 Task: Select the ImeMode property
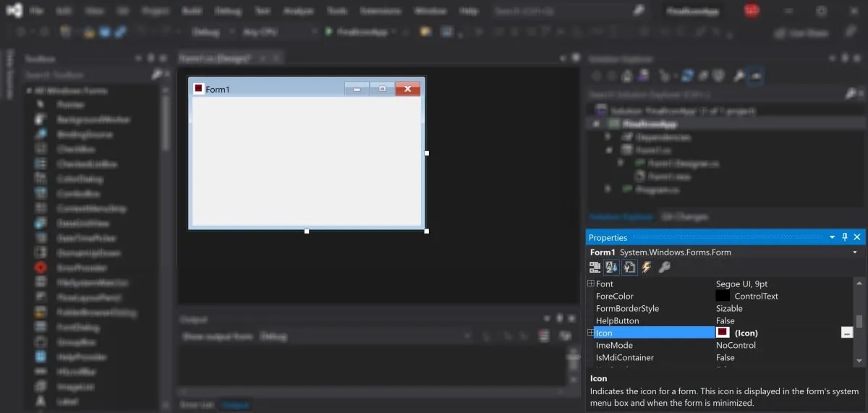(x=614, y=345)
